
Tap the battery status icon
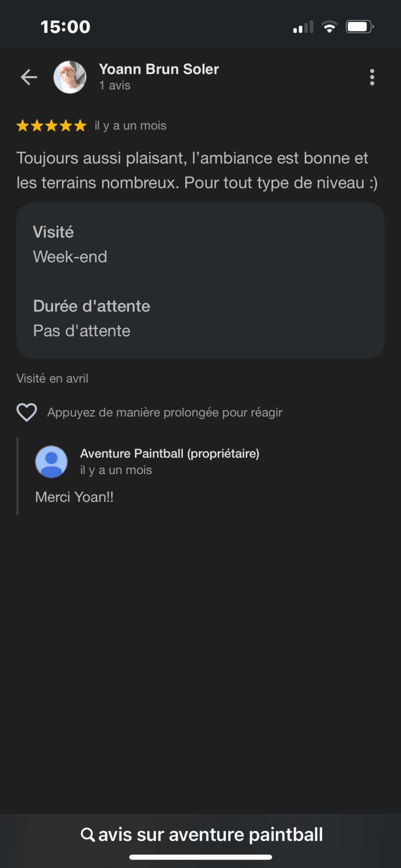[x=360, y=27]
